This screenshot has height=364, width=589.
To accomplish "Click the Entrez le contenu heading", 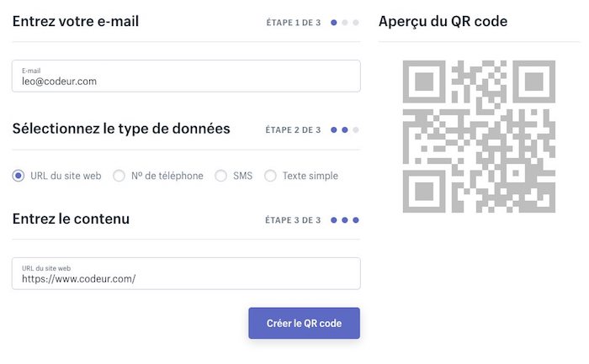I will pos(71,219).
